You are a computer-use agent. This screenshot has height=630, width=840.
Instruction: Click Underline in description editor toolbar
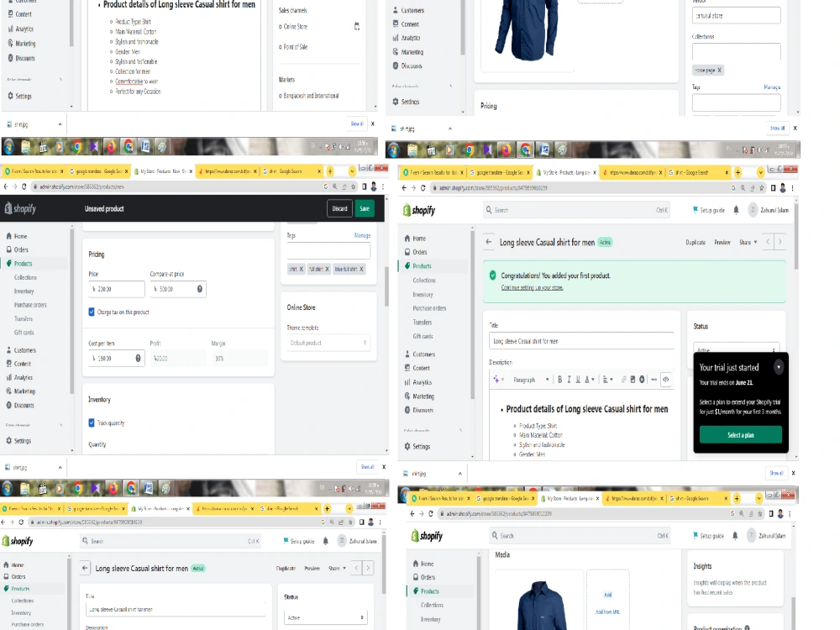pyautogui.click(x=578, y=380)
